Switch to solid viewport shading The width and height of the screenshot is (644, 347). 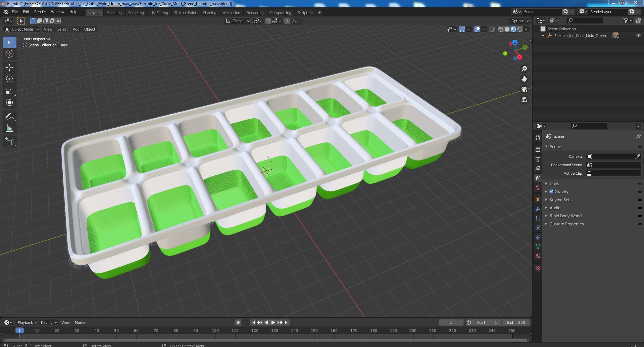pyautogui.click(x=507, y=29)
